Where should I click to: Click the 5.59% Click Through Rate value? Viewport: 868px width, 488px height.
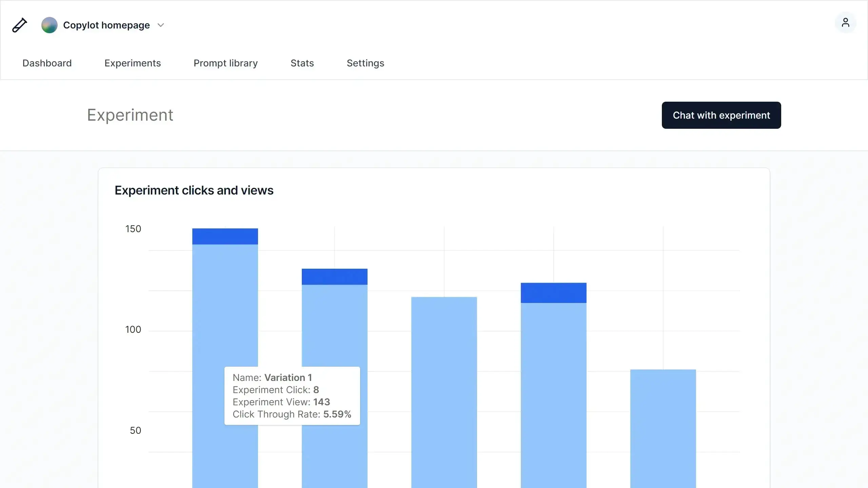click(x=337, y=414)
